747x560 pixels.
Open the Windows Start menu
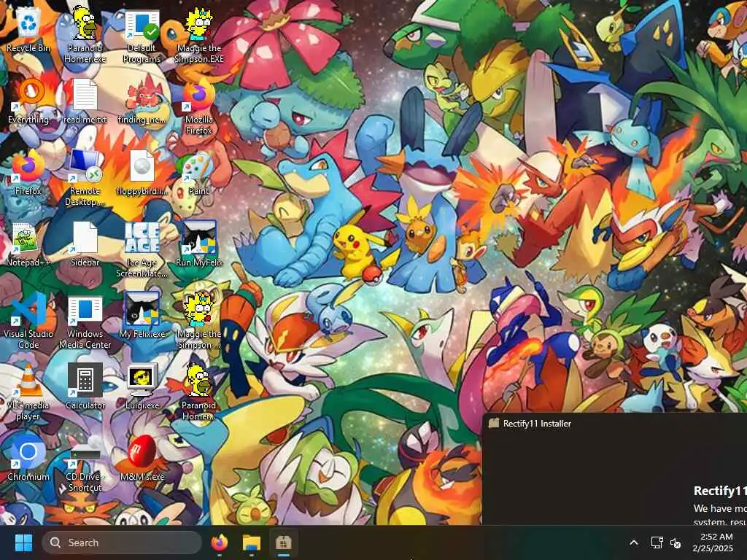click(23, 542)
